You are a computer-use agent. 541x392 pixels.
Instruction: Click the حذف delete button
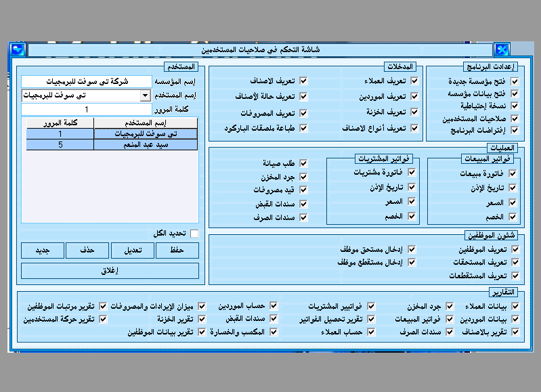pyautogui.click(x=87, y=251)
